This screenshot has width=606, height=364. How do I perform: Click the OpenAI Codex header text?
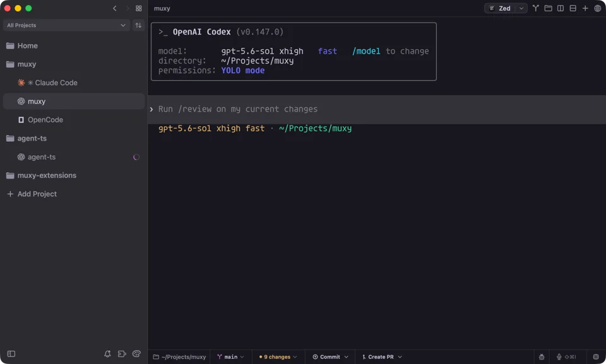[202, 32]
